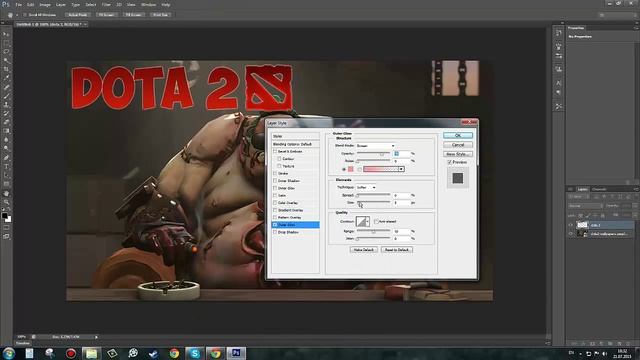Open the layer filter kind dropdown
Image resolution: width=640 pixels, height=360 pixels.
pos(578,197)
